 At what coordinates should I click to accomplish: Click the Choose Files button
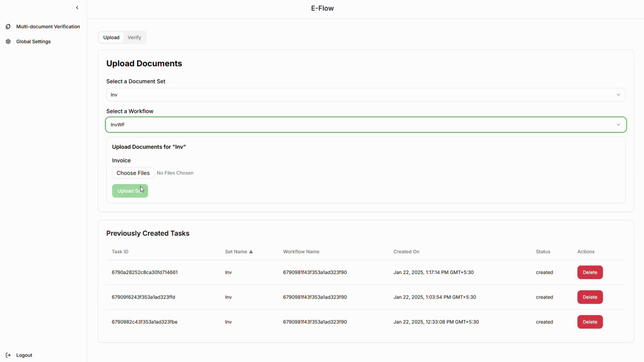point(133,173)
